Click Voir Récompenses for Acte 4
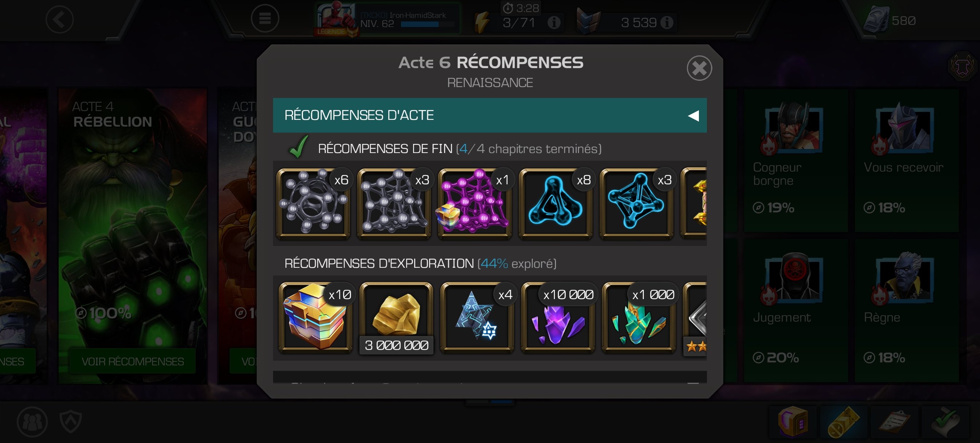The image size is (980, 443). [x=132, y=361]
